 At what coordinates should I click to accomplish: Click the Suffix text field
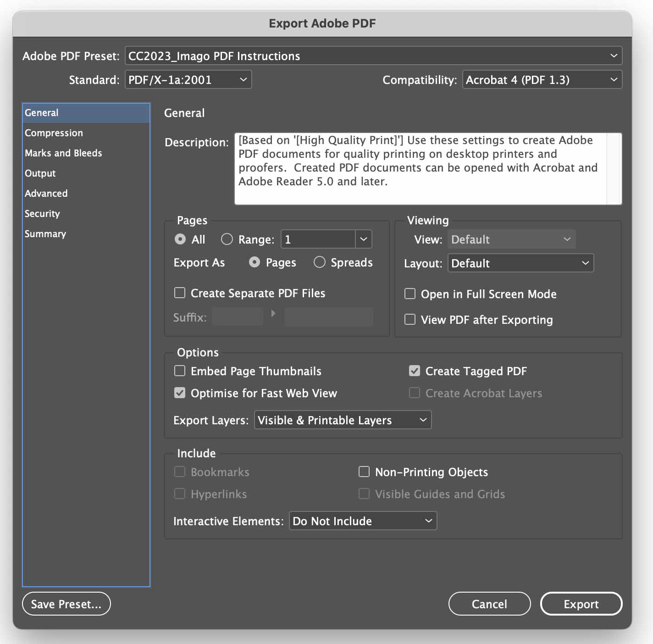(238, 317)
